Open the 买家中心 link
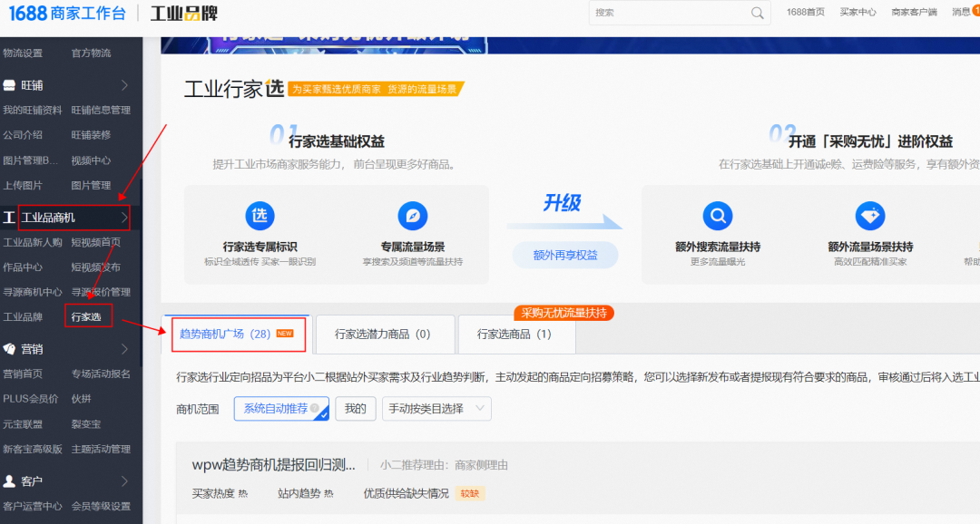The image size is (980, 524). pyautogui.click(x=857, y=13)
